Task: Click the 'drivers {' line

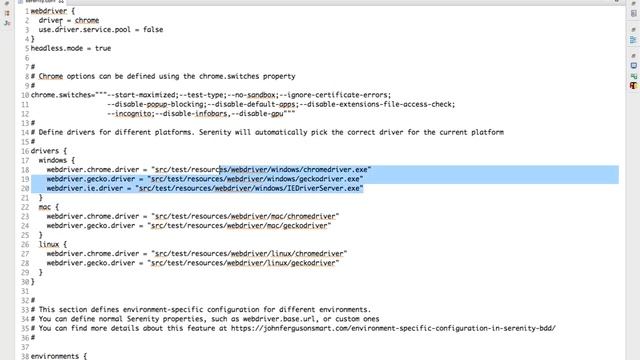Action: pos(49,151)
